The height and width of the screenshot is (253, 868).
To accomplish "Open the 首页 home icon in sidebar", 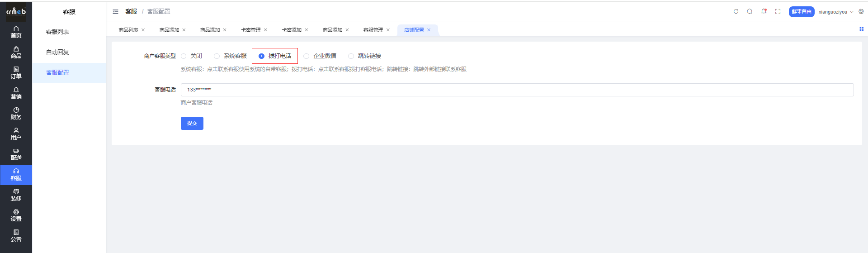I will pyautogui.click(x=16, y=32).
